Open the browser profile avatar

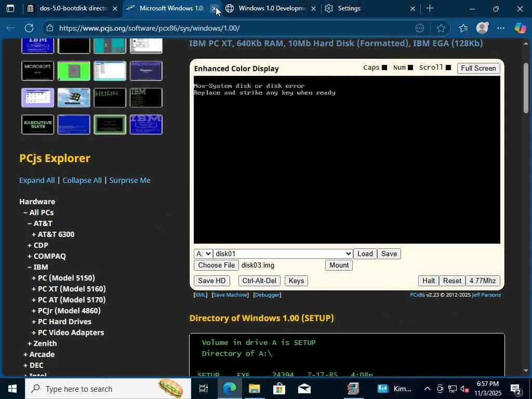click(x=482, y=28)
